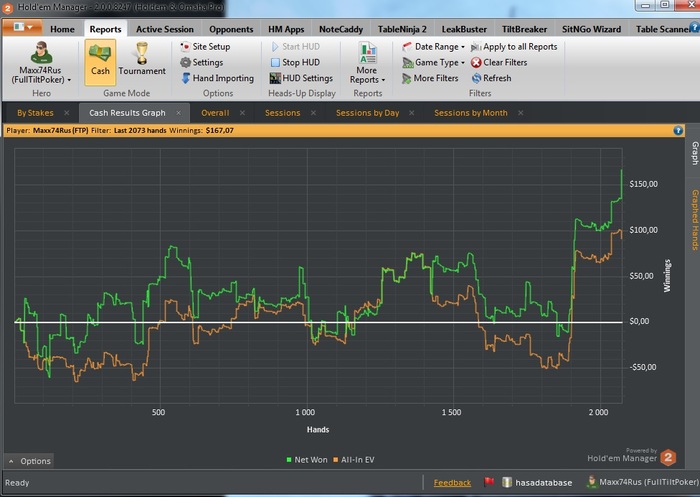
Task: Expand the Options panel
Action: pos(29,461)
